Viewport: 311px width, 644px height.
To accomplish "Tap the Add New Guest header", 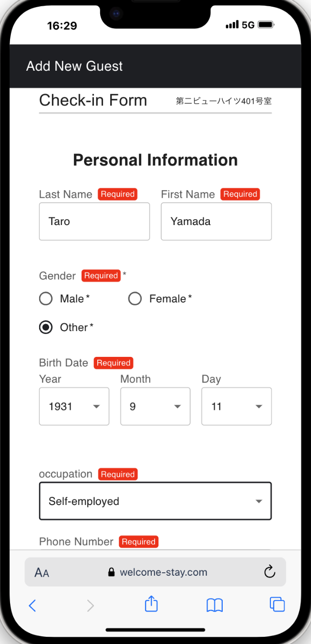I will click(x=74, y=66).
